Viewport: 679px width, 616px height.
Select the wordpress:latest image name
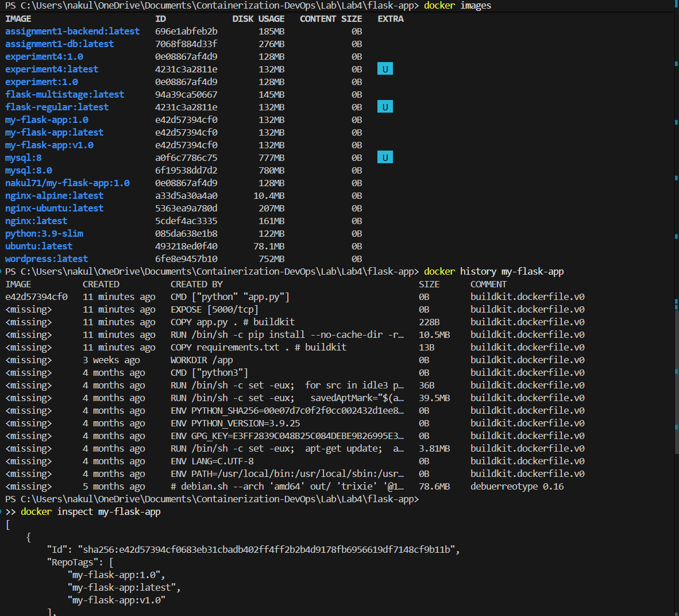[46, 259]
